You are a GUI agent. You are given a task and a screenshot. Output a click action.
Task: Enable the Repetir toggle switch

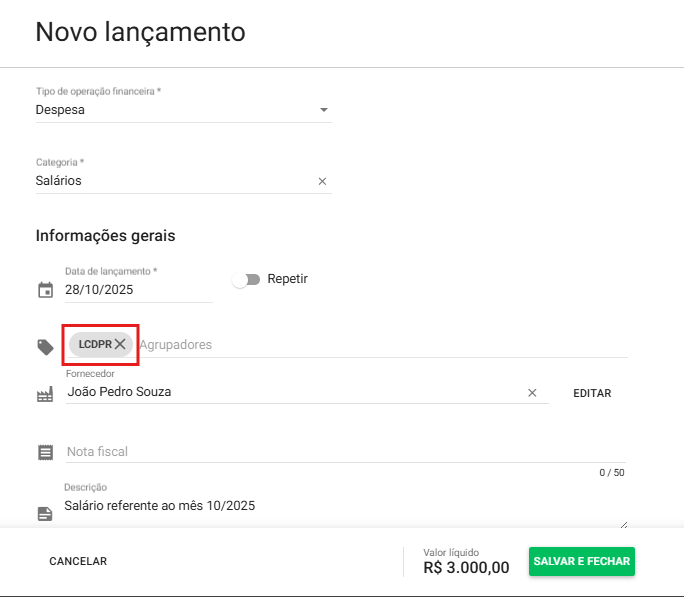point(246,280)
